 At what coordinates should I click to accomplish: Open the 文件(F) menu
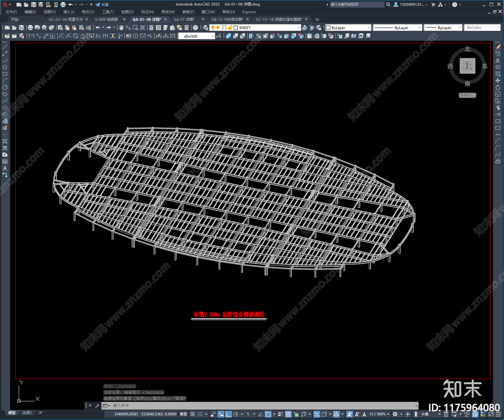click(x=11, y=12)
